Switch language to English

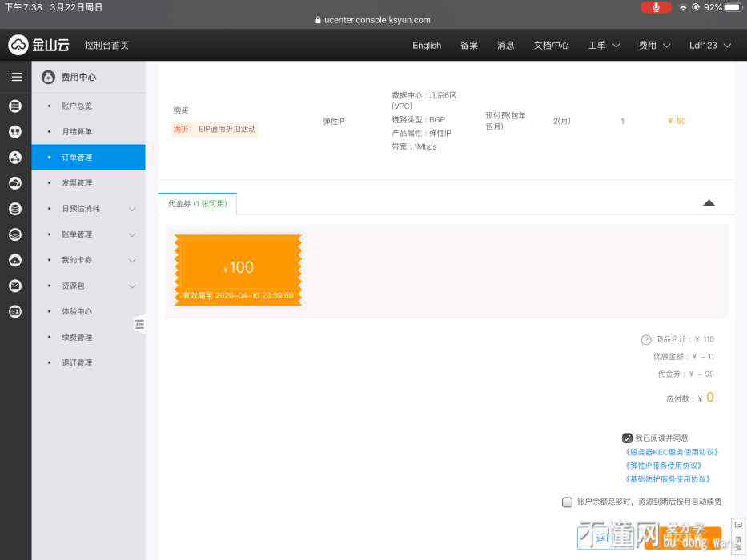point(427,46)
